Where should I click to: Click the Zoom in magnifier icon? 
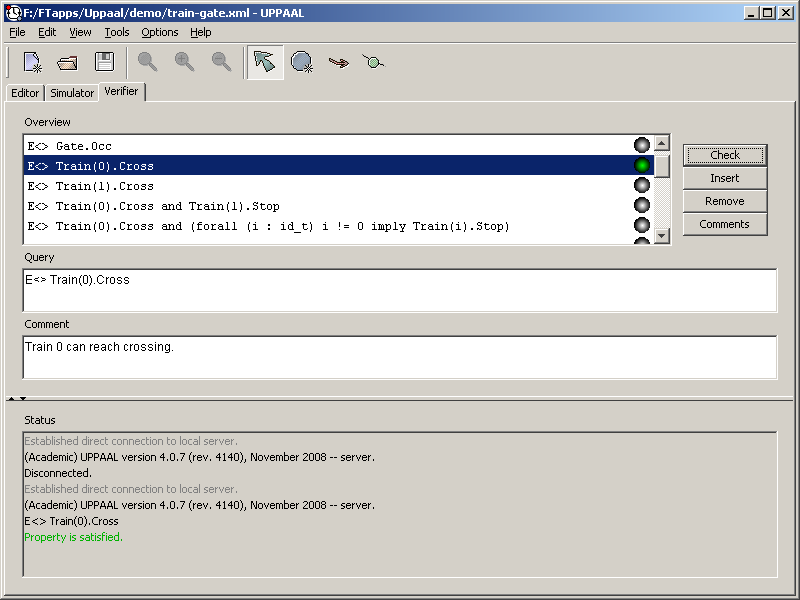coord(184,62)
